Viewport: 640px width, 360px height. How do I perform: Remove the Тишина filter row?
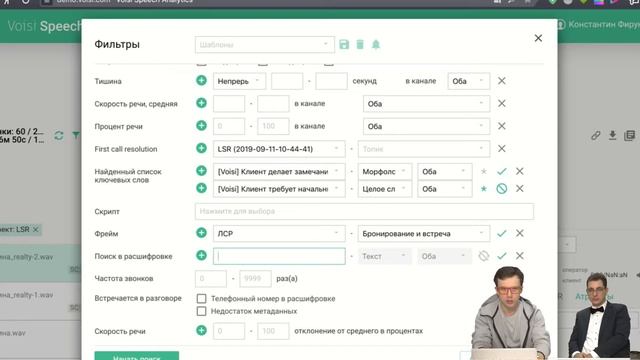pos(502,81)
